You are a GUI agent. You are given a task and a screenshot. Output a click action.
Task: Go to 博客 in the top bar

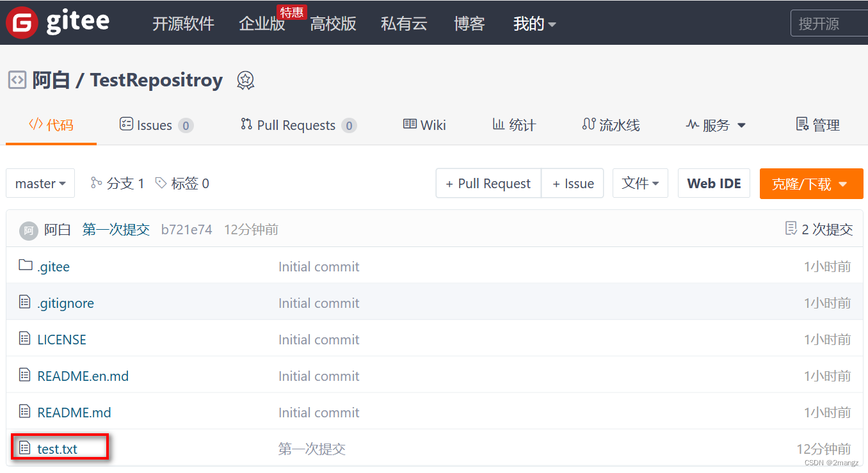tap(469, 24)
